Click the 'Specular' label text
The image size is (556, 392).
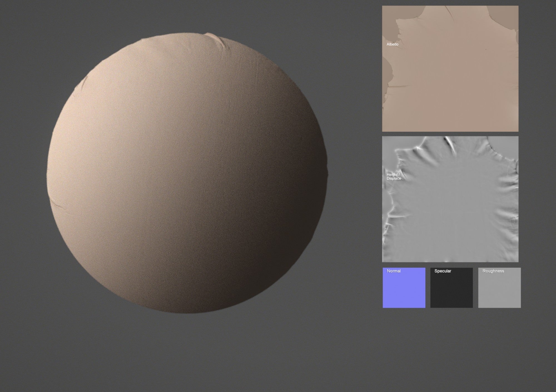pos(443,271)
